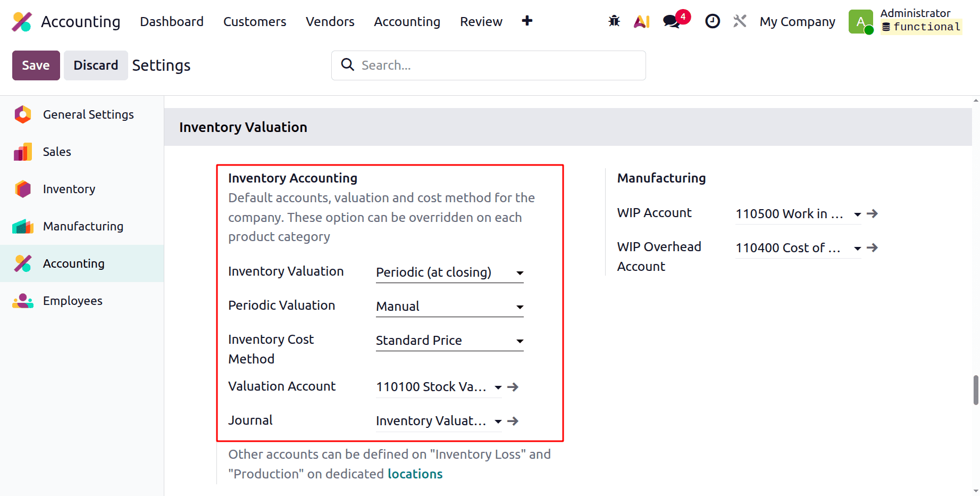
Task: Save the settings
Action: click(36, 65)
